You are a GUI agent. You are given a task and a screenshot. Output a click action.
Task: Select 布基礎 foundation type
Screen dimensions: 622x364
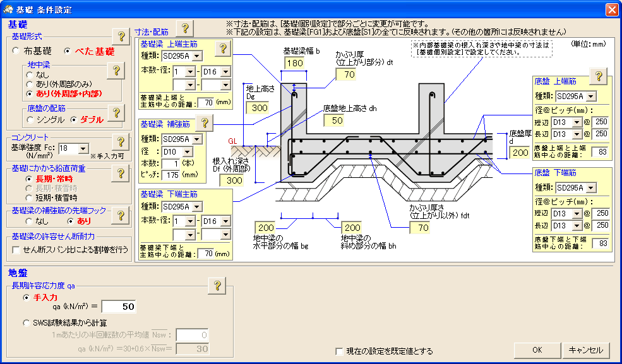[x=32, y=51]
